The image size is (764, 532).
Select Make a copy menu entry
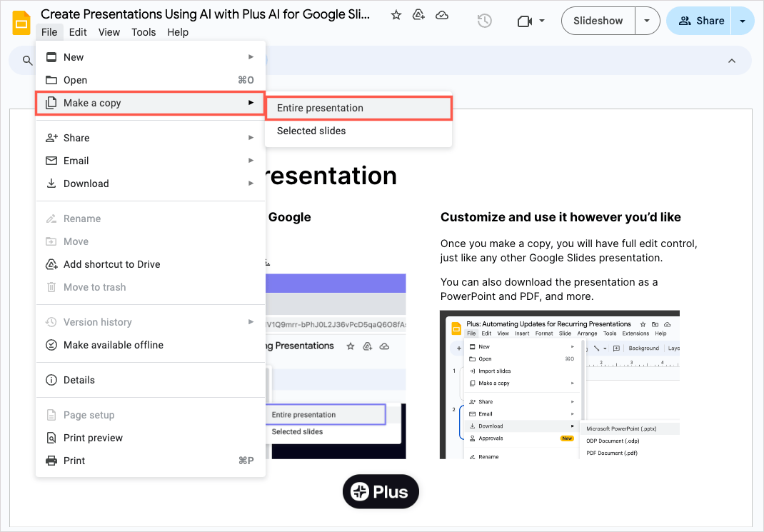(x=151, y=103)
